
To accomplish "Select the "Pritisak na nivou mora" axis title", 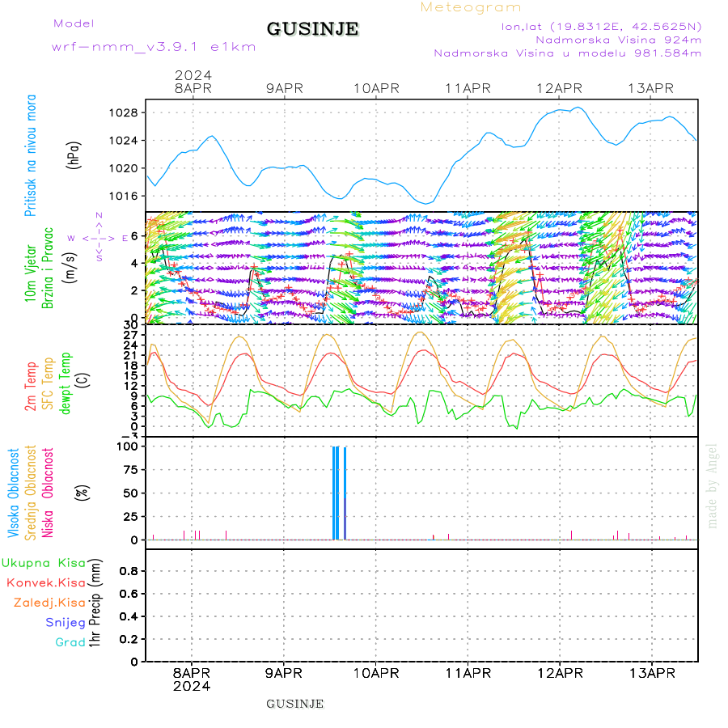I will pos(31,155).
